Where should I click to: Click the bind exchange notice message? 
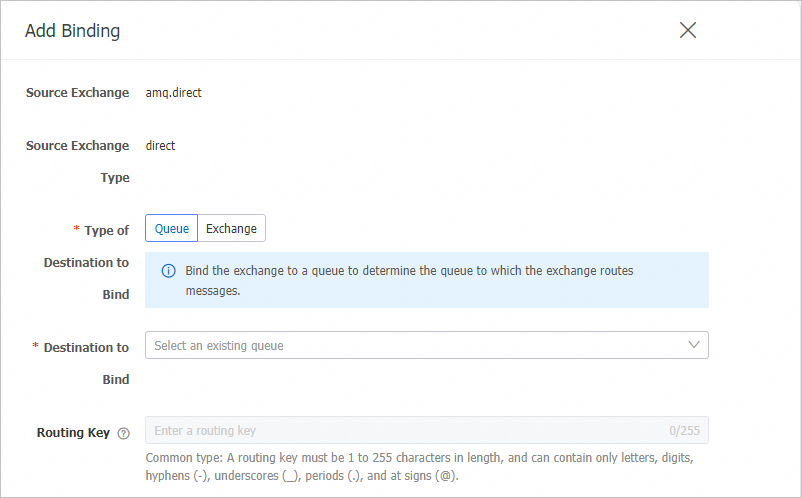[x=409, y=280]
